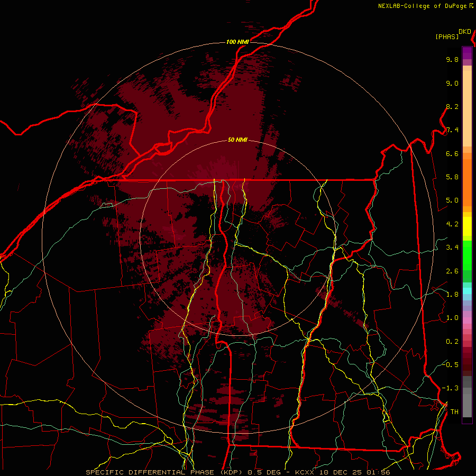The height and width of the screenshot is (476, 476).
Task: Click the purple swatch atop the color bar
Action: coord(467,53)
